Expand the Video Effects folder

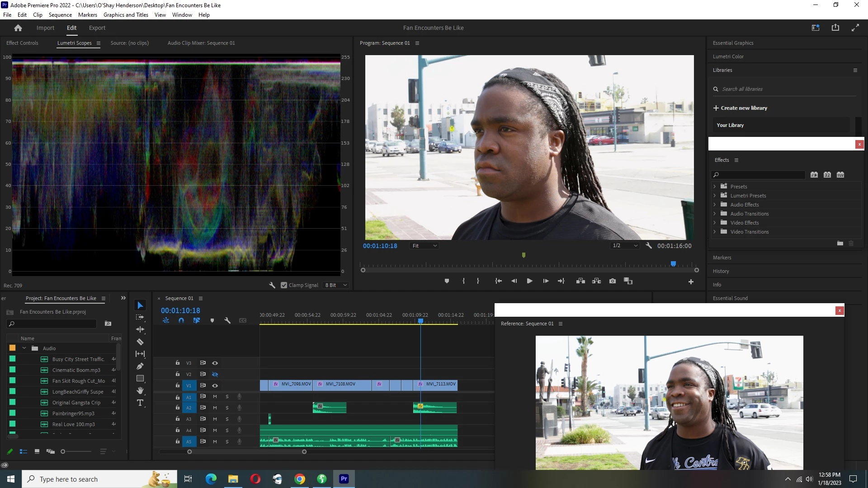tap(715, 223)
